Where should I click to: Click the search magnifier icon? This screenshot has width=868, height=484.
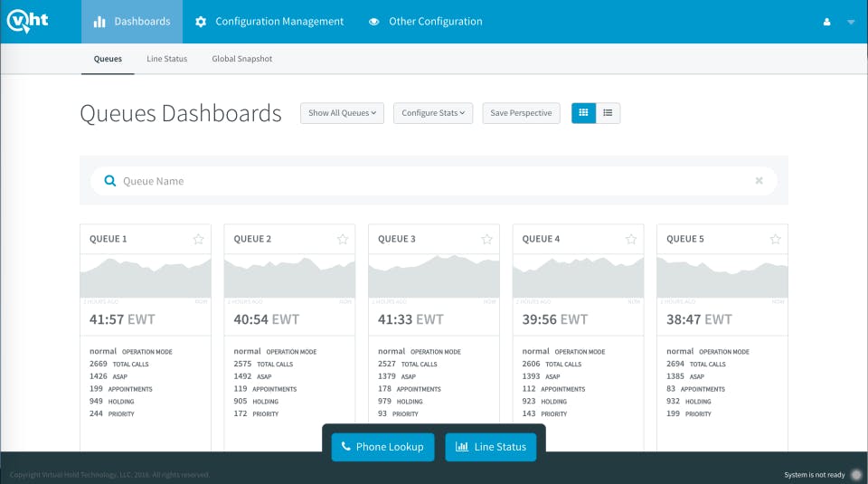pos(110,181)
